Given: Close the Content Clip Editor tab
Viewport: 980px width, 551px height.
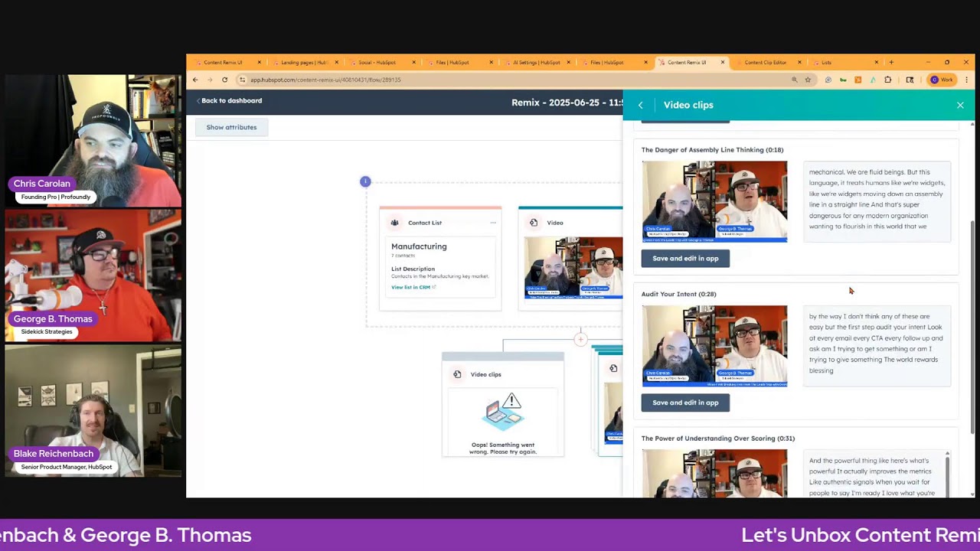Looking at the screenshot, I should point(799,62).
